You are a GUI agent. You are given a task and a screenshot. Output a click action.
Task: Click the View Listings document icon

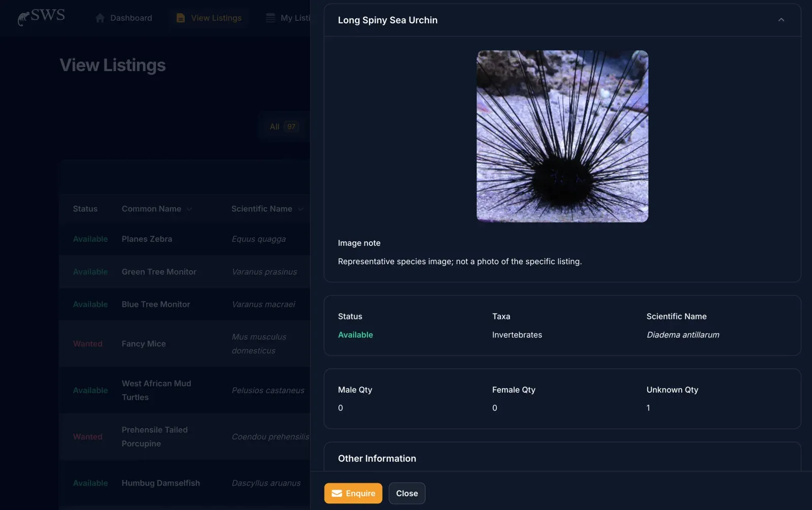click(180, 18)
